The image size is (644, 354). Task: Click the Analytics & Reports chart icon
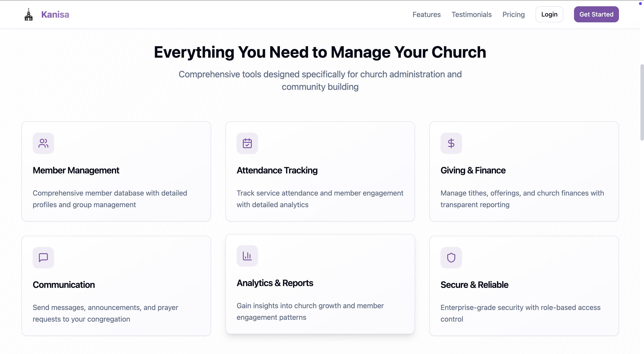click(x=247, y=256)
